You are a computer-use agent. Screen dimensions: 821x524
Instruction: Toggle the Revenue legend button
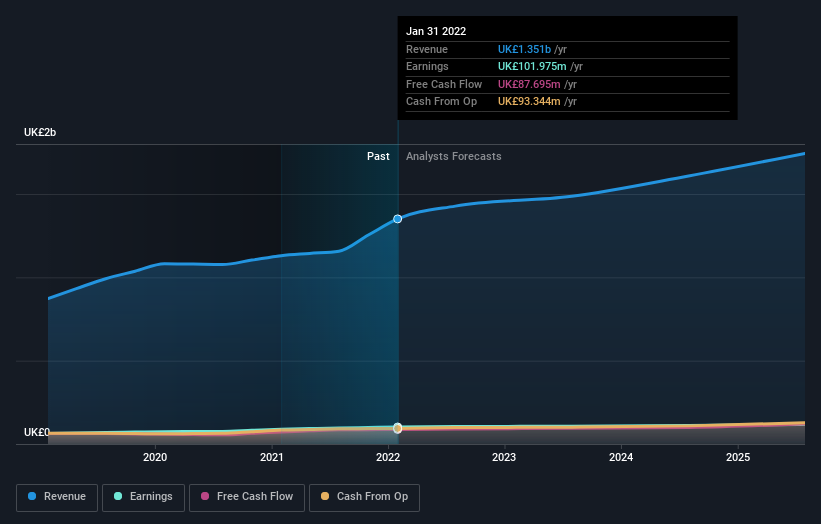click(57, 497)
